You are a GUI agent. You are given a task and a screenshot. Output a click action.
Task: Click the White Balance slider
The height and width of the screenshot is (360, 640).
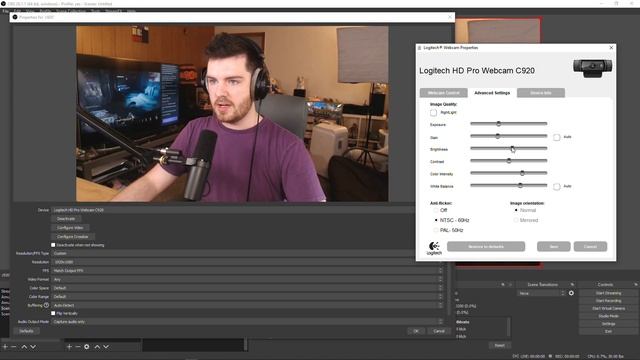[509, 185]
